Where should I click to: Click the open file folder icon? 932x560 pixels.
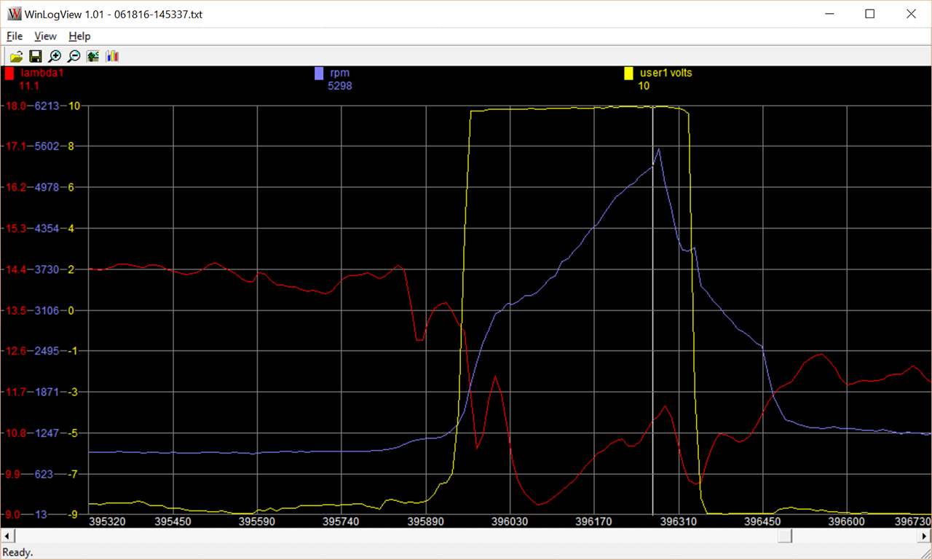[16, 56]
